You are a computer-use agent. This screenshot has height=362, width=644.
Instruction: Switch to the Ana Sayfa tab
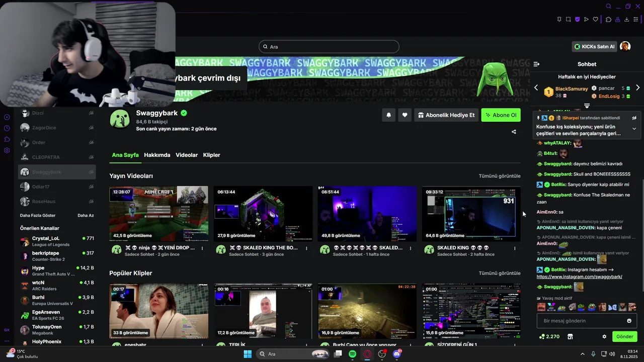point(125,155)
